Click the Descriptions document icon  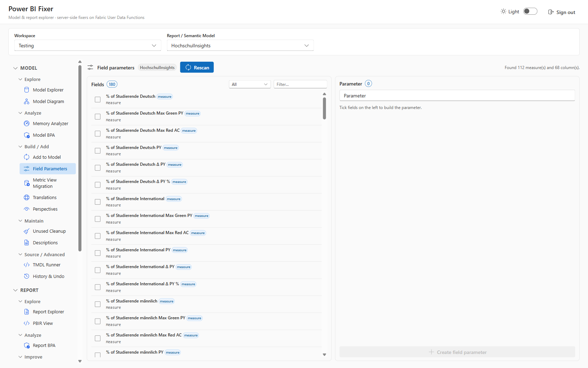tap(27, 243)
